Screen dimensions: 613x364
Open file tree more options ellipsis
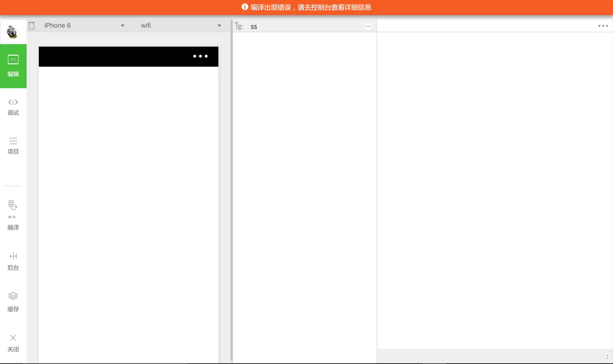click(x=368, y=26)
